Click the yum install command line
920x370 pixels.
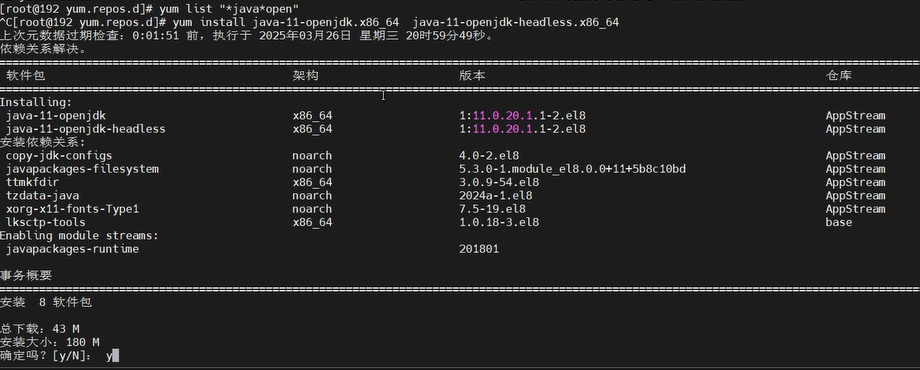[390, 22]
